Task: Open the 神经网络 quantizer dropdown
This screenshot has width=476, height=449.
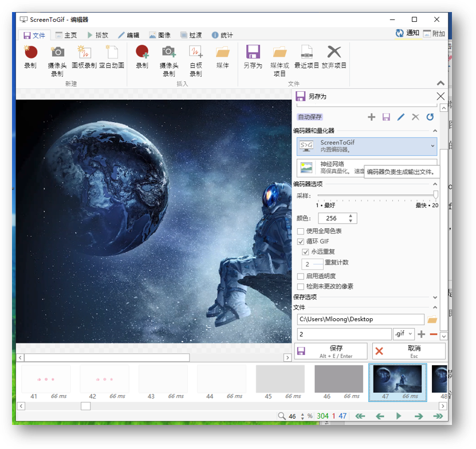Action: coord(367,168)
